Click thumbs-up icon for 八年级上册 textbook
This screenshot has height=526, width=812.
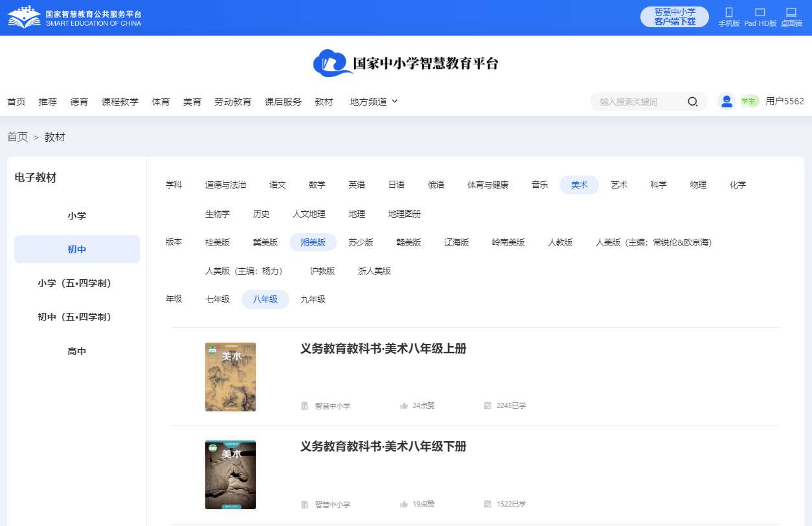pos(404,406)
